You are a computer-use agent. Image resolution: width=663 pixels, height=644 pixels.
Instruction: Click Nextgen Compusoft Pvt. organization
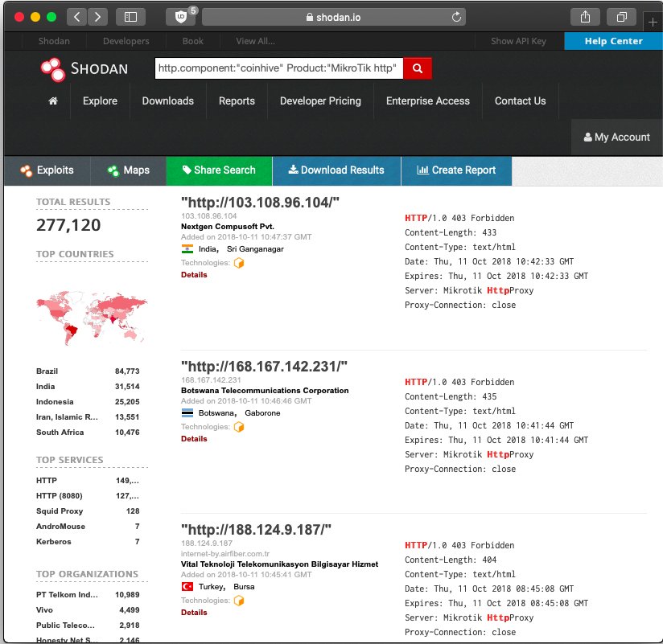tap(228, 227)
